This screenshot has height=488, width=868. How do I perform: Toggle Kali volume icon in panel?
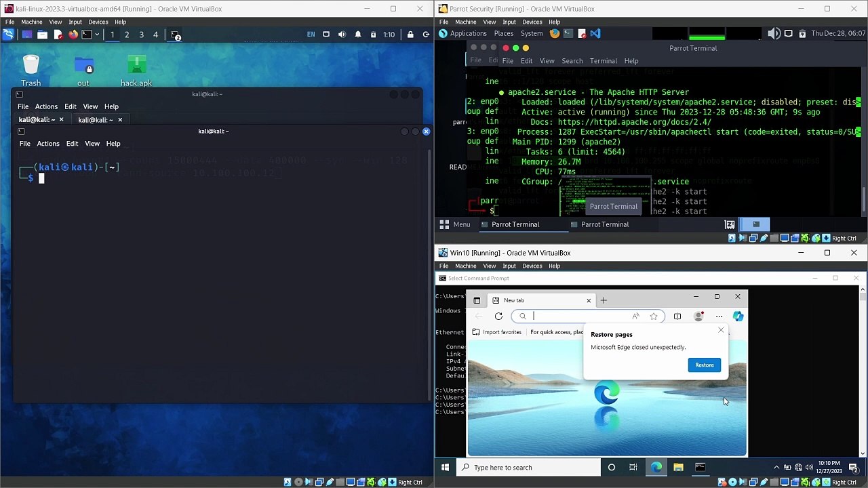pos(342,35)
